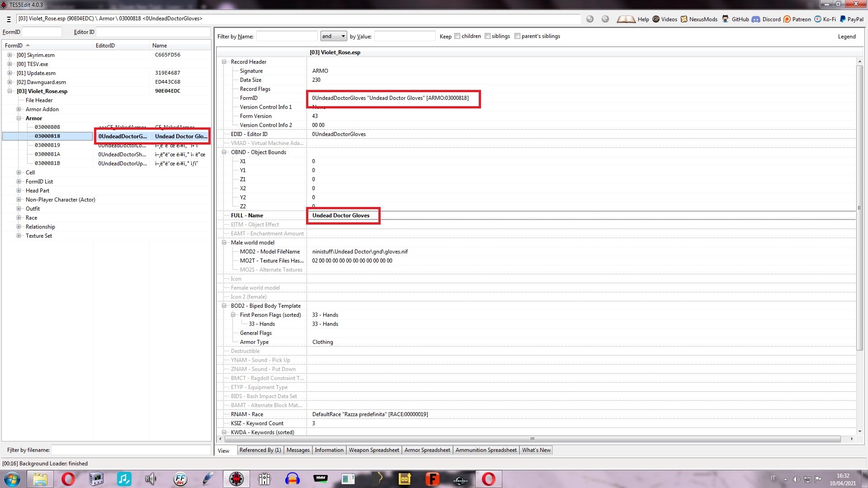868x488 pixels.
Task: Open GitHub link
Action: coord(735,19)
